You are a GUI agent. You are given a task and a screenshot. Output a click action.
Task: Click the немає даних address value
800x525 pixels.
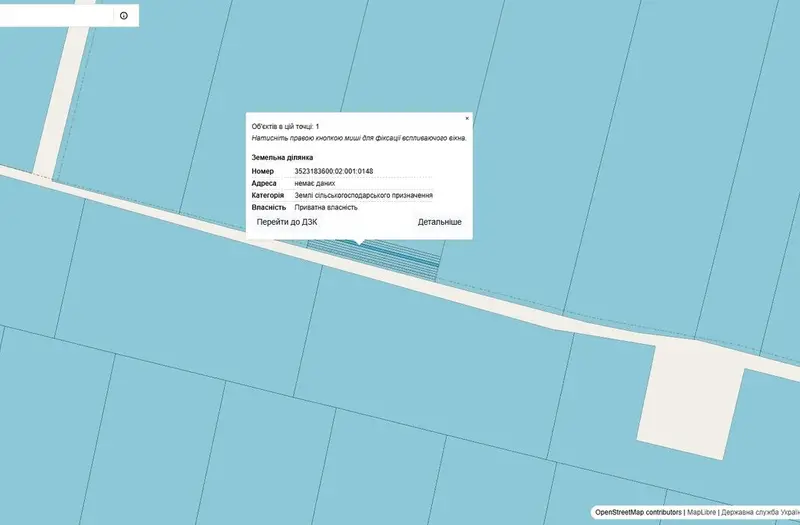315,183
